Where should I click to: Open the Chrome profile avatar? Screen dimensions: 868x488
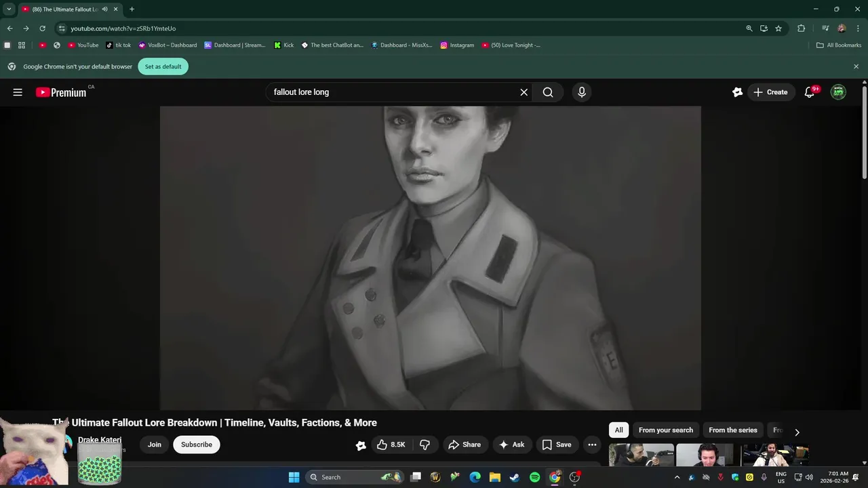pos(842,28)
